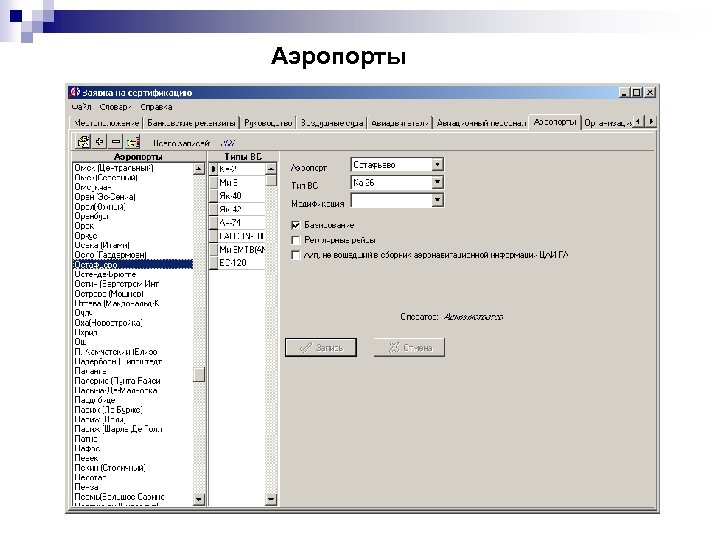Viewport: 720px width, 540px height.
Task: Select the Ми-8МТВ aircraft type cell
Action: (x=242, y=249)
